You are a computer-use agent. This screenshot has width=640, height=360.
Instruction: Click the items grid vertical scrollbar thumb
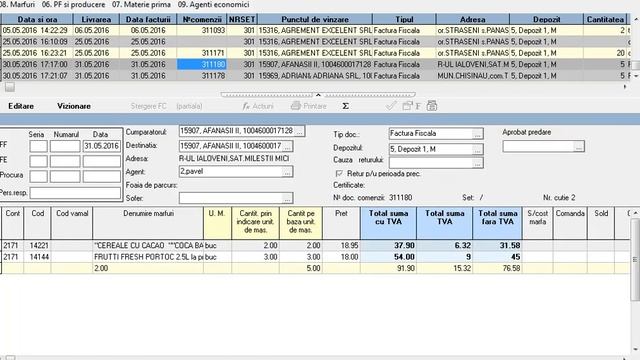click(636, 260)
